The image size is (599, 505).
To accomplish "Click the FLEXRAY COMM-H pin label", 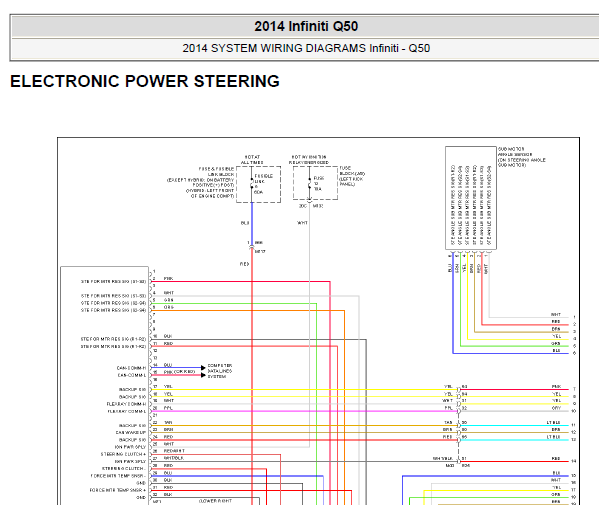I will coord(126,404).
